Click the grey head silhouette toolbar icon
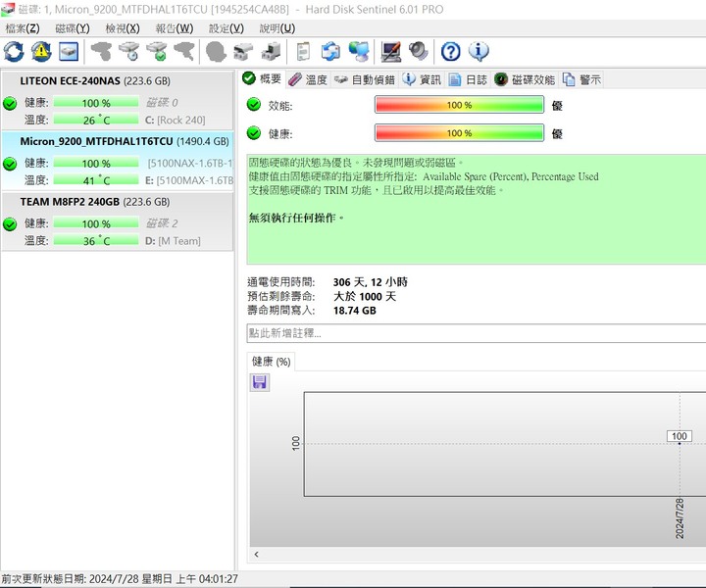 (216, 51)
